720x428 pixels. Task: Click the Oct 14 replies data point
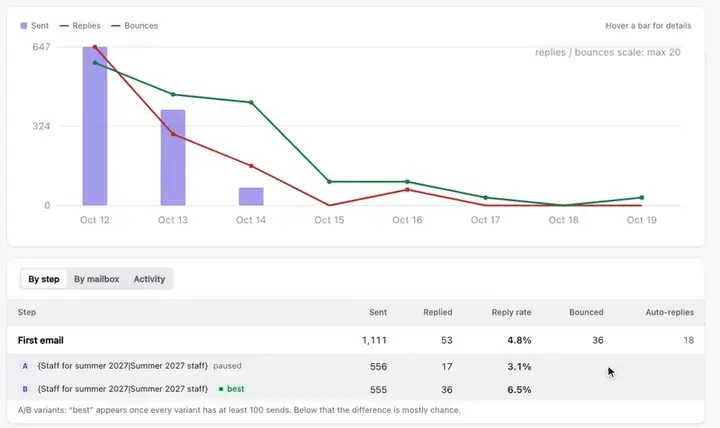[x=251, y=102]
